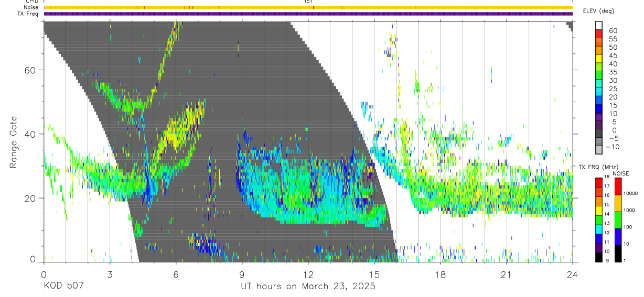Image resolution: width=644 pixels, height=297 pixels.
Task: Click the 'Noise' row label at top
Action: pyautogui.click(x=31, y=7)
